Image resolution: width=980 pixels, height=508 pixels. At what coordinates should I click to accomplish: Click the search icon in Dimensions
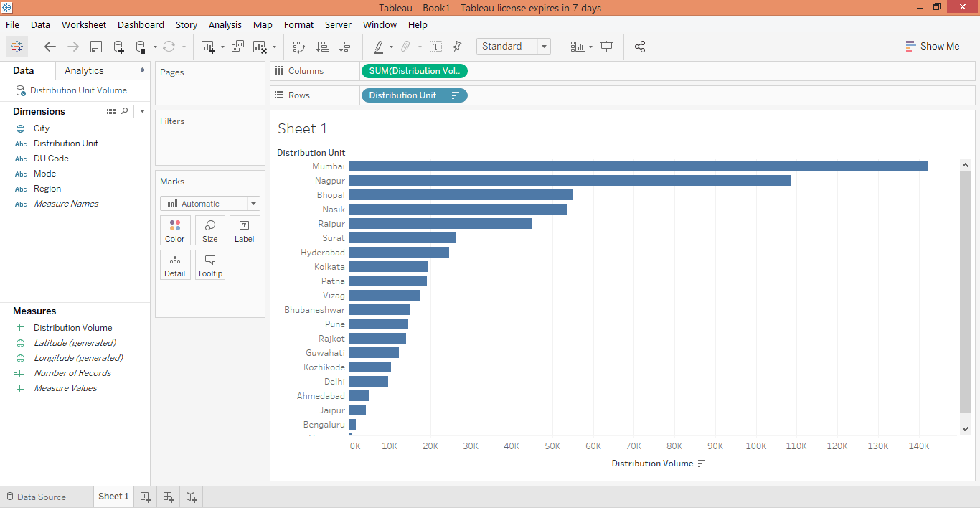125,111
